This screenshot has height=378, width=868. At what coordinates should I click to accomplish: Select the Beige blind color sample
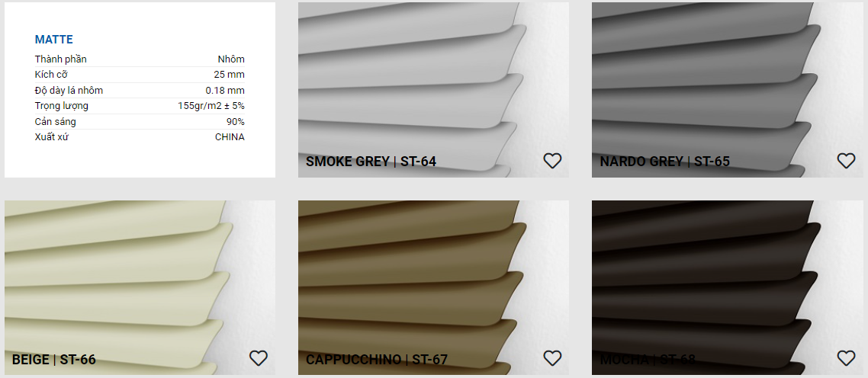pyautogui.click(x=140, y=288)
